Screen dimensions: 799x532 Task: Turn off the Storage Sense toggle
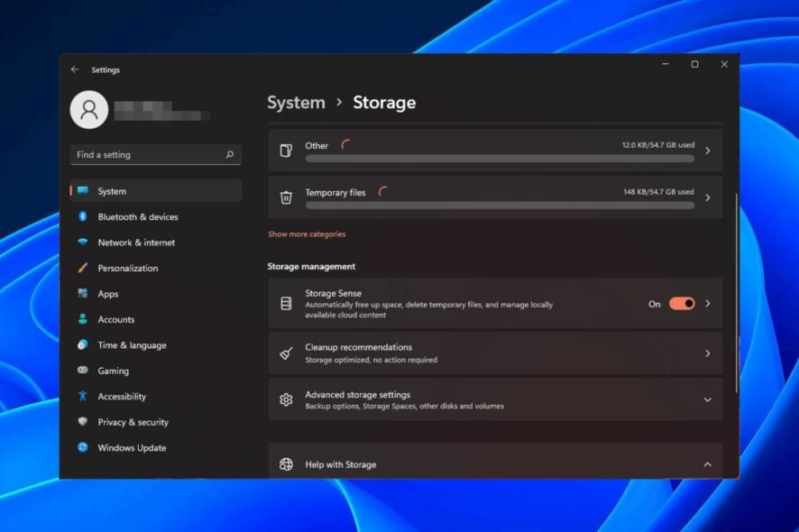(681, 304)
